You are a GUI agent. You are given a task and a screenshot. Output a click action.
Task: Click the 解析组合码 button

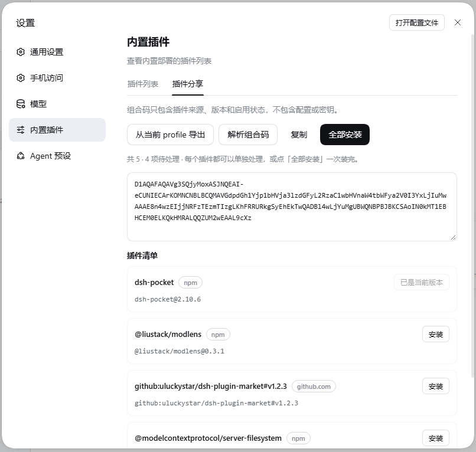click(x=248, y=135)
